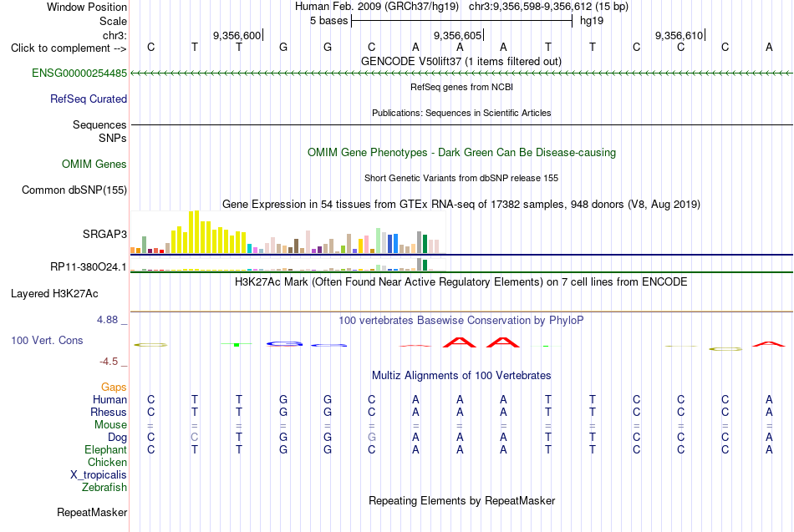Click the OMIM Genes track label
794x532 pixels.
pyautogui.click(x=94, y=164)
